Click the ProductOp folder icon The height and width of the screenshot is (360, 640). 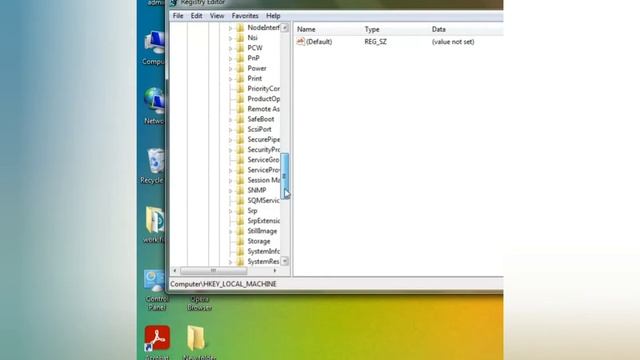(240, 99)
